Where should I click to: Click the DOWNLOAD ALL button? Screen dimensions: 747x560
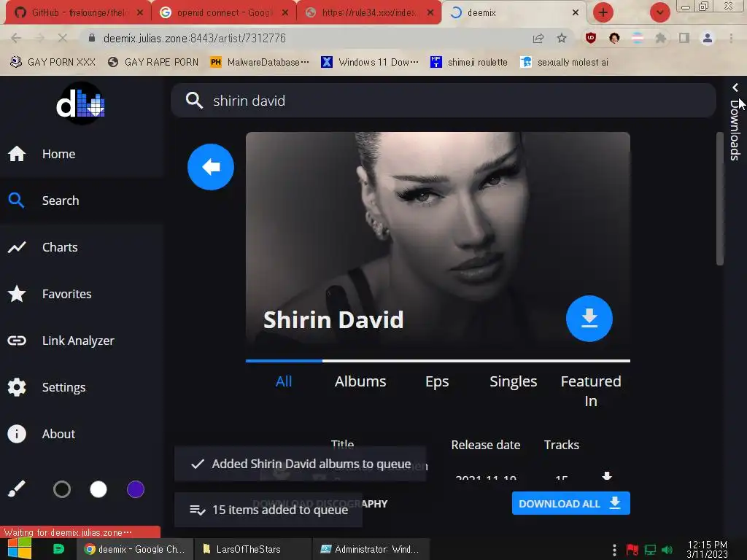pyautogui.click(x=570, y=503)
